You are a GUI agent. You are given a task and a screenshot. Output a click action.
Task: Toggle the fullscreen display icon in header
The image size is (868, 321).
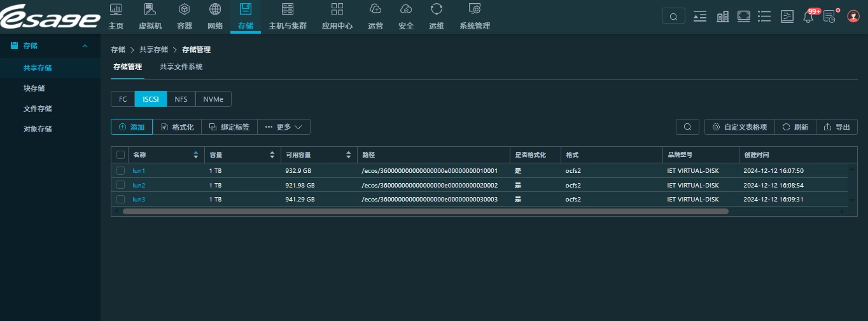(744, 17)
